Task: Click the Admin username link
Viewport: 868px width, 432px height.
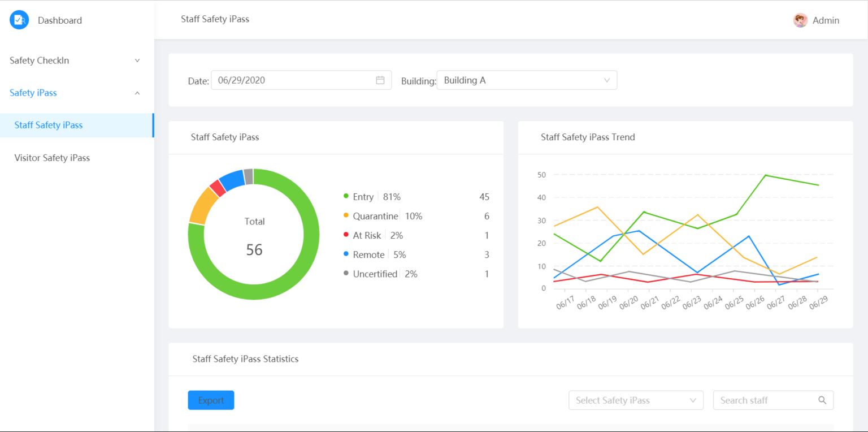Action: 826,20
